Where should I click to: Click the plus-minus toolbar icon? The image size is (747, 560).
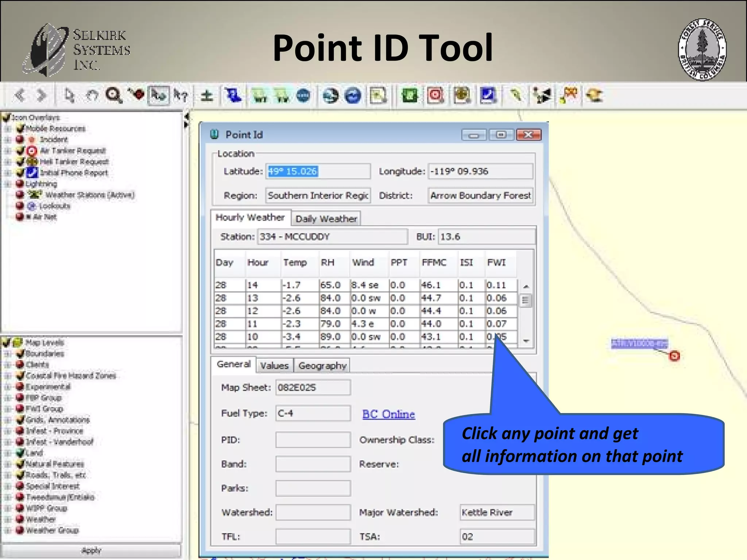point(207,96)
